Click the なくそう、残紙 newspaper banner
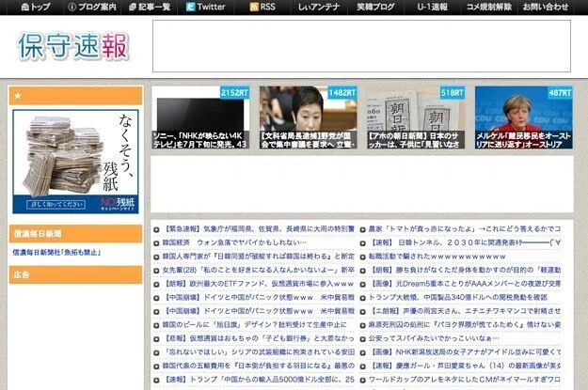 click(75, 162)
